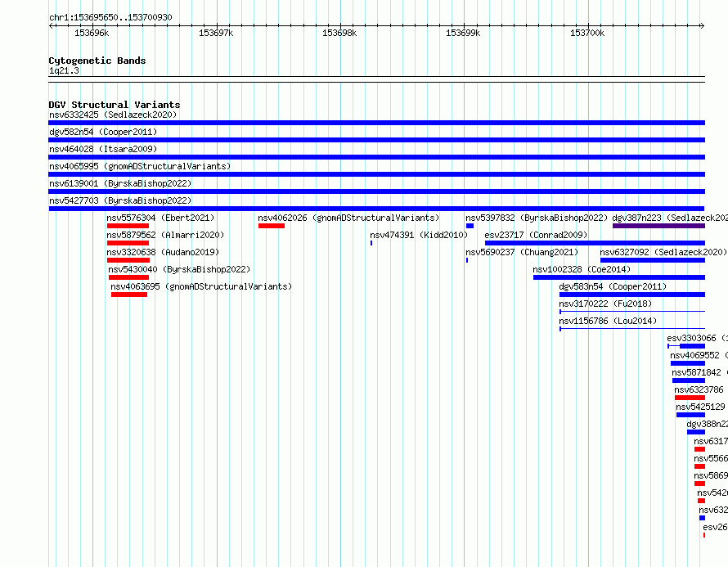Click the nsv6332425 (Sedlazeck2020) label

(x=113, y=115)
